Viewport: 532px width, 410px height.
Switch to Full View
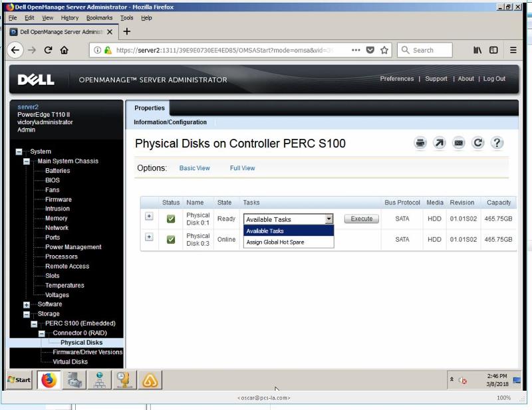tap(242, 168)
